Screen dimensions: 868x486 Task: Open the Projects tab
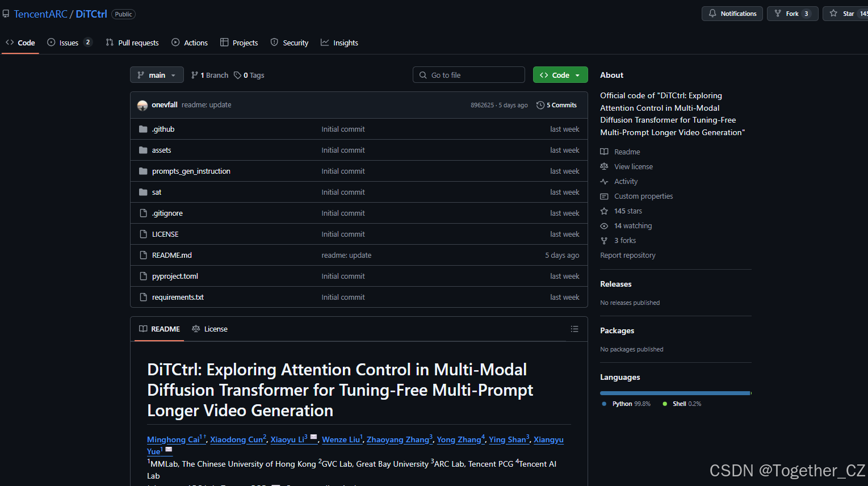tap(239, 43)
